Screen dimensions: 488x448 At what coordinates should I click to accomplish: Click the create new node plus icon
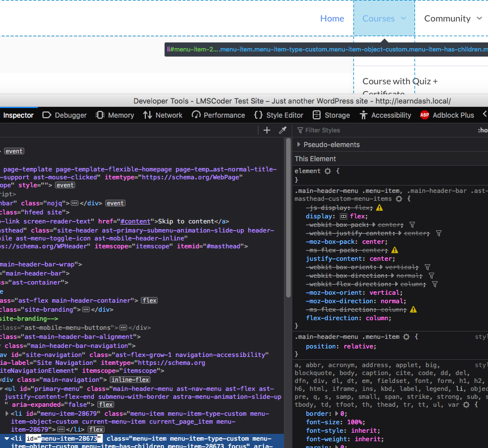267,130
